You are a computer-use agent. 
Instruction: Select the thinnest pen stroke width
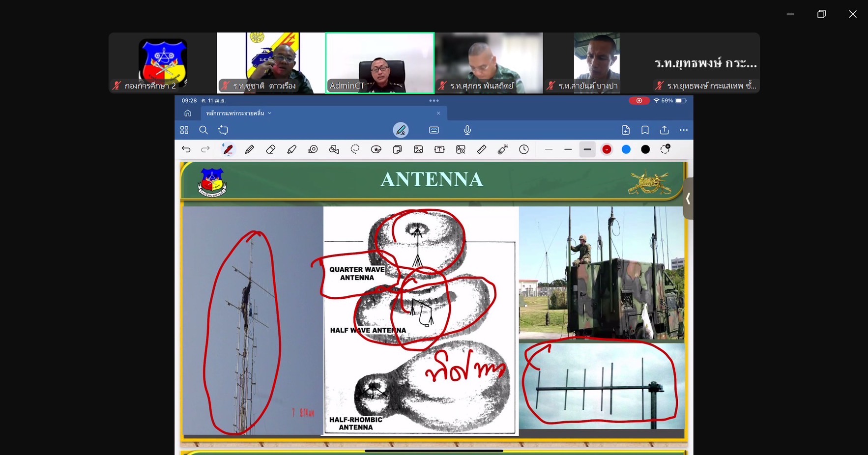[x=549, y=149]
